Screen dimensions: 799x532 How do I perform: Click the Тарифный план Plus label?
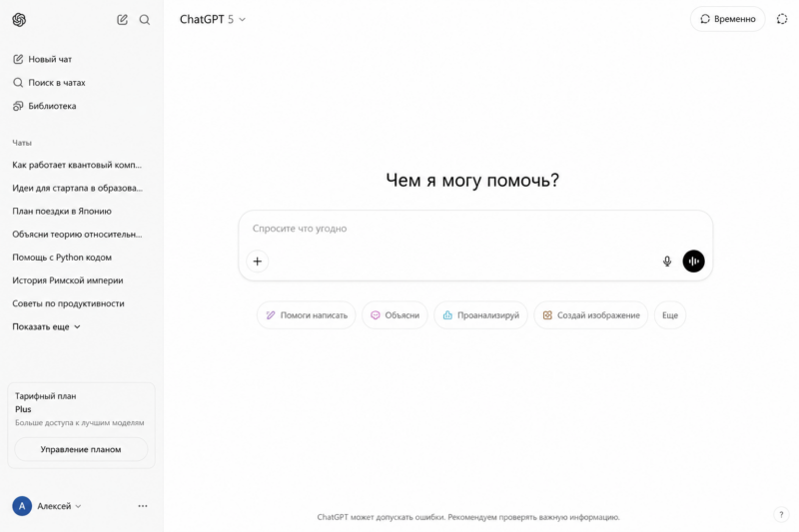[45, 402]
